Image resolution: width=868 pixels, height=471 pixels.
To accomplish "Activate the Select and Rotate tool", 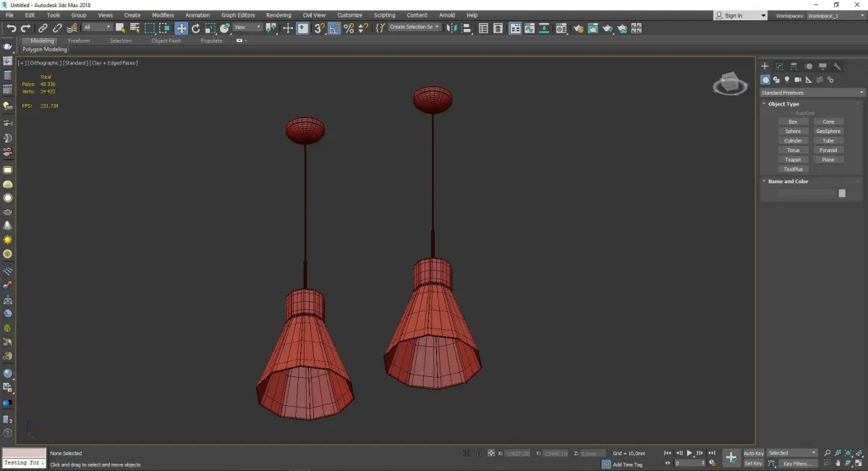I will coord(195,28).
